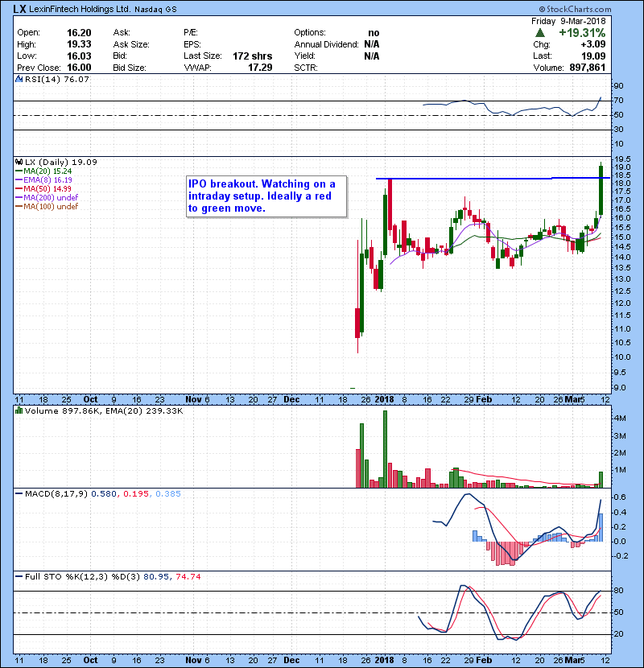The height and width of the screenshot is (668, 644).
Task: Click the +19.31% percent change
Action: point(582,33)
